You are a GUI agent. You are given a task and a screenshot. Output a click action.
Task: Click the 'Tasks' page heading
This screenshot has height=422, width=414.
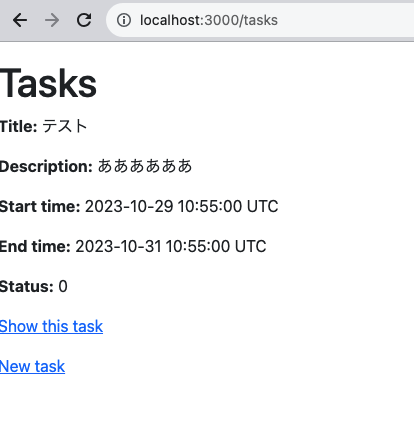[48, 83]
